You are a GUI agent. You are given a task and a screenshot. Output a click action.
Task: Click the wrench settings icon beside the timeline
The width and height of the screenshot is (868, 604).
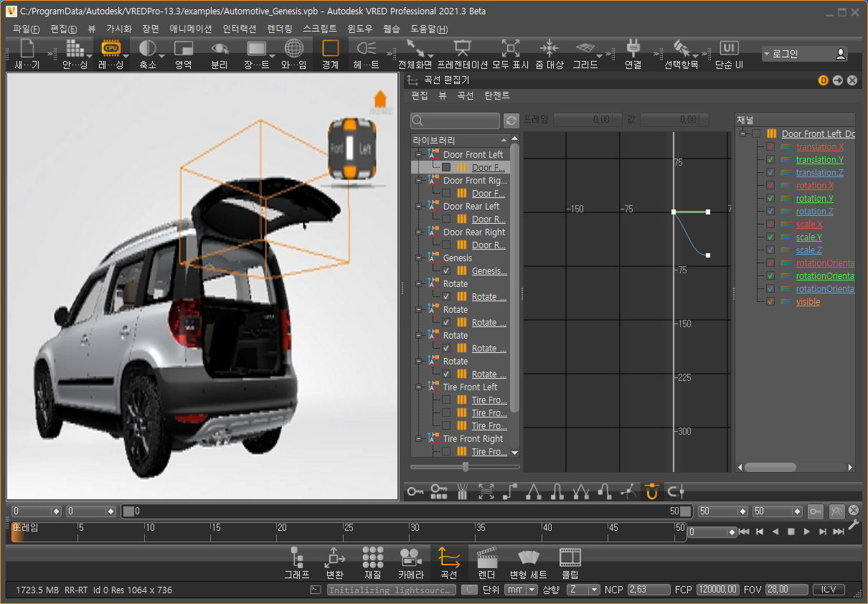853,525
